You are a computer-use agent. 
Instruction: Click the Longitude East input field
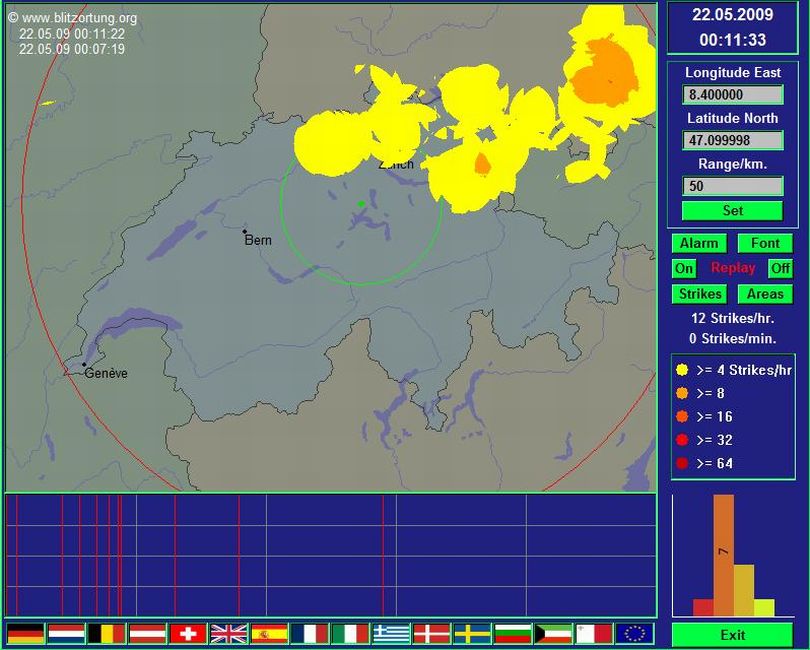coord(732,95)
